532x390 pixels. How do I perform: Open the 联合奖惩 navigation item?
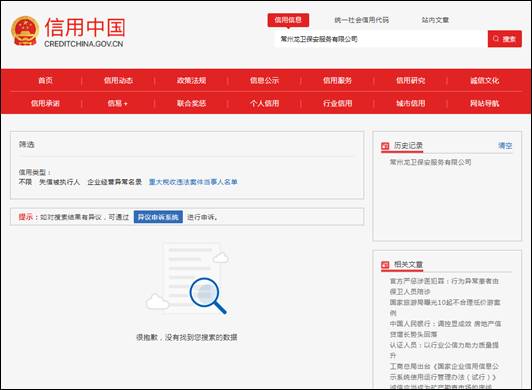pyautogui.click(x=191, y=103)
